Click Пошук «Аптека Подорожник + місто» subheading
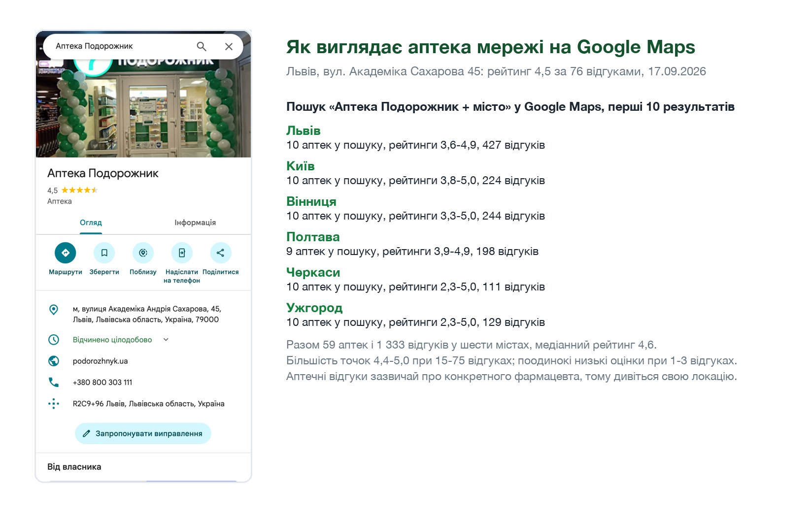The width and height of the screenshot is (812, 512). click(x=510, y=107)
